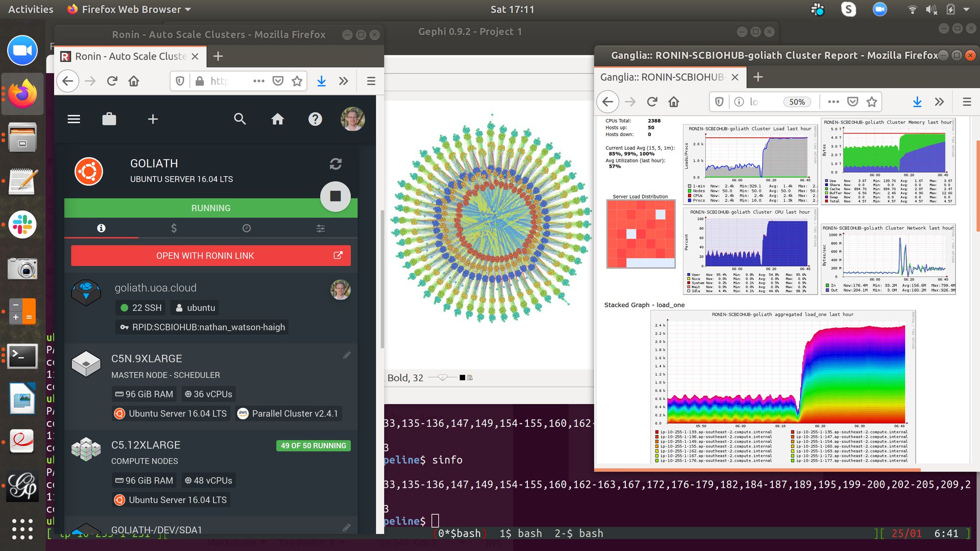Image resolution: width=980 pixels, height=551 pixels.
Task: Click the home button in Ronin Firefox toolbar
Action: tap(134, 81)
